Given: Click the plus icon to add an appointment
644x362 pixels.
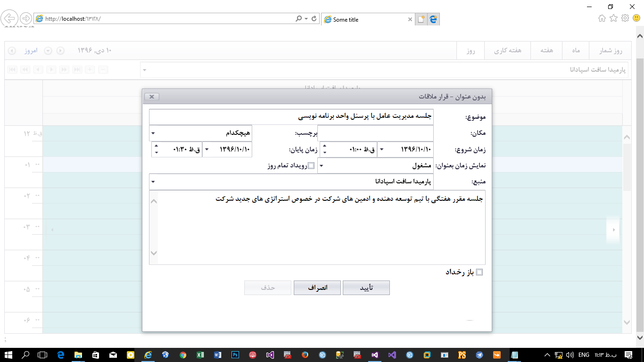Looking at the screenshot, I should click(90, 69).
